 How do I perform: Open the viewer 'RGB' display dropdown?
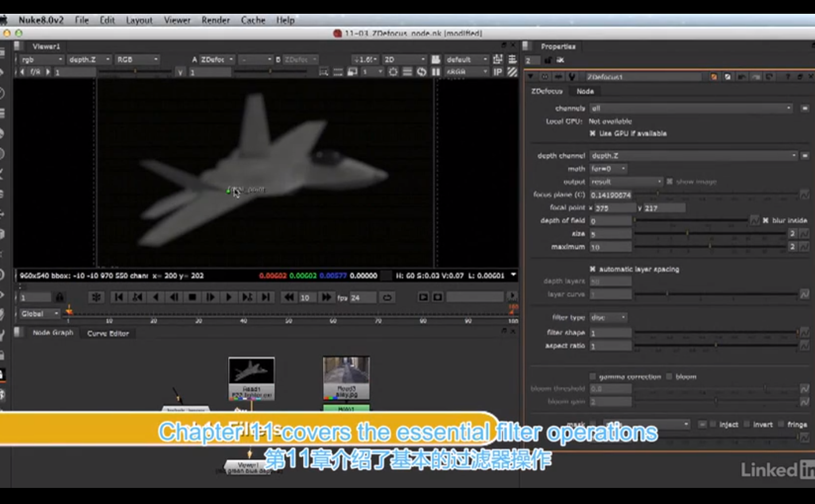(x=137, y=59)
